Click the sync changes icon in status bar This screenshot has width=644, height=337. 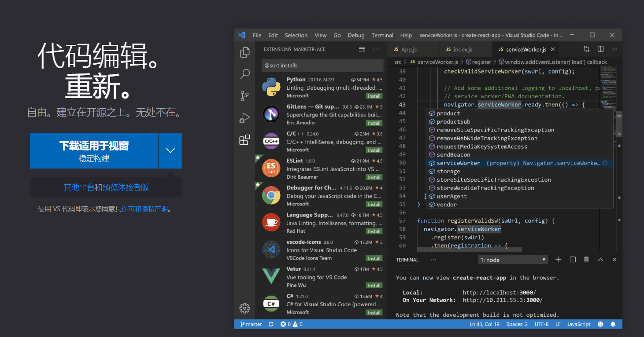pos(271,324)
